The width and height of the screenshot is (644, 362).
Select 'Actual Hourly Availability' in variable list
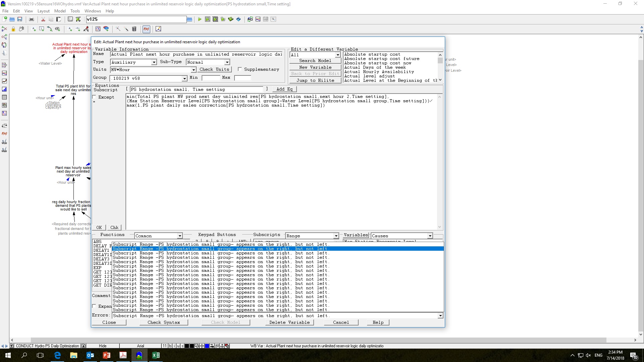379,72
